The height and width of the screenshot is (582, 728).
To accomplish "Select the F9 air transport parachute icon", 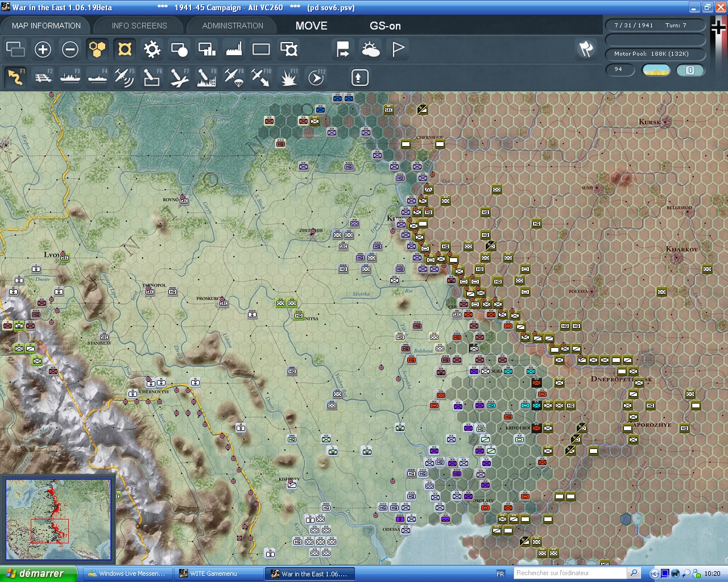I will pyautogui.click(x=234, y=77).
